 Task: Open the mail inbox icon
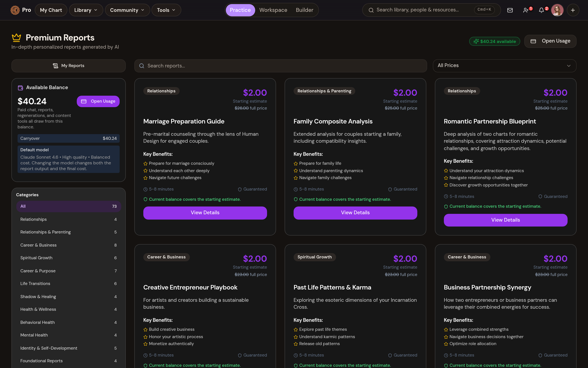(x=510, y=10)
